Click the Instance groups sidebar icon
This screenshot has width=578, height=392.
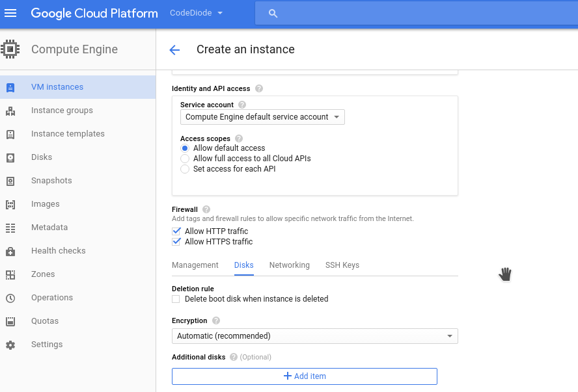point(10,111)
